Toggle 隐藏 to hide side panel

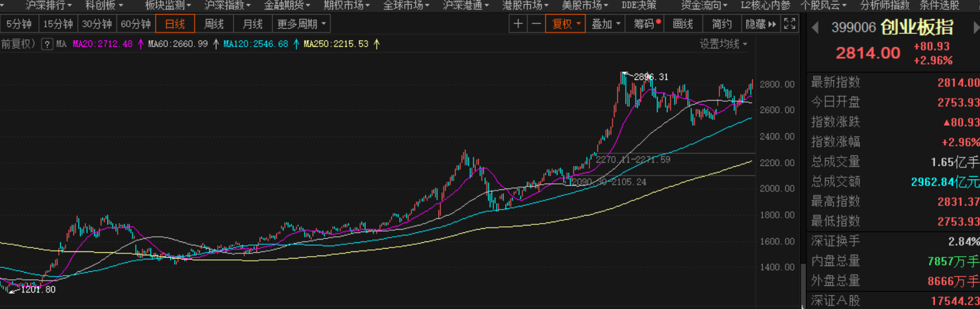(759, 24)
